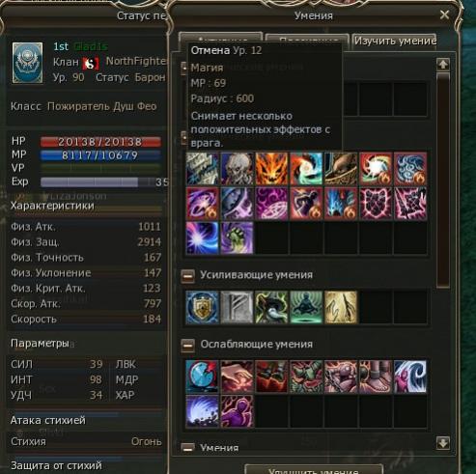Click the flaming demon mask skill icon
This screenshot has height=474, width=476.
click(x=271, y=169)
